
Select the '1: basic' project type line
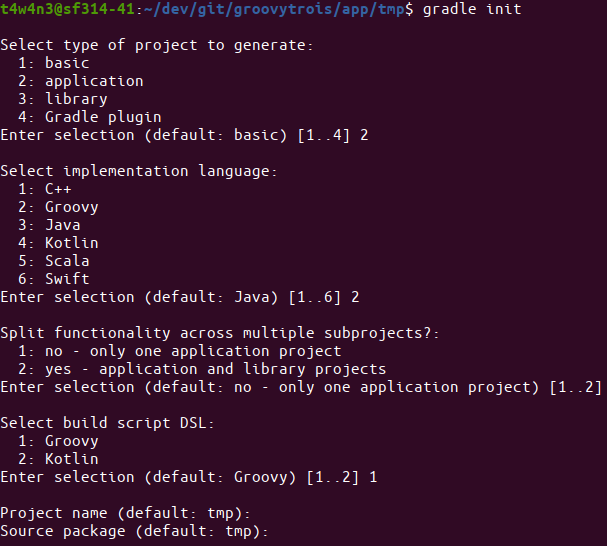54,63
